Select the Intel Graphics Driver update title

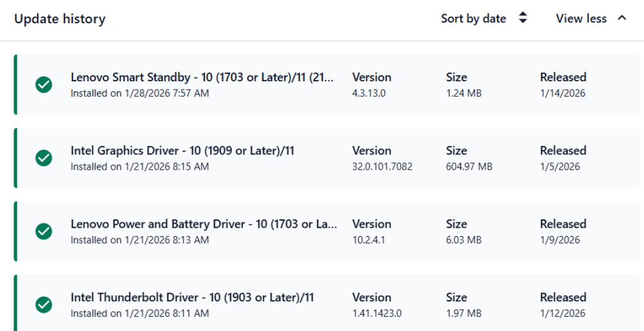[182, 151]
